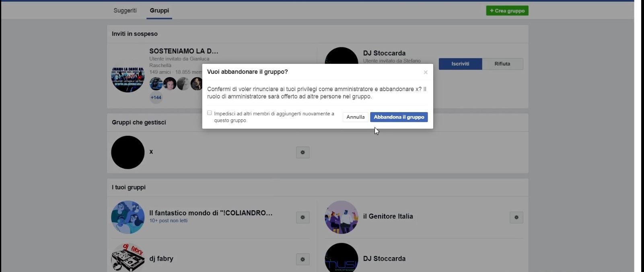This screenshot has width=644, height=272.
Task: Accept DJ Stoccarda invite with Iscriviti
Action: [460, 64]
